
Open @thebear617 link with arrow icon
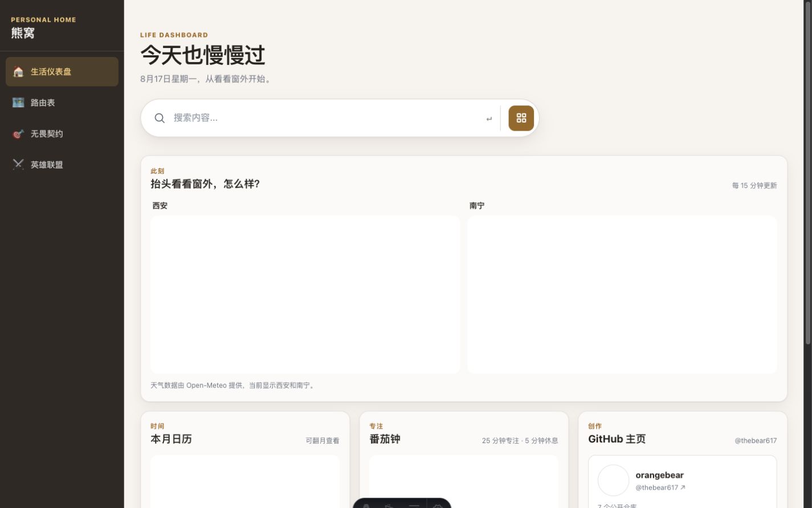pyautogui.click(x=660, y=487)
